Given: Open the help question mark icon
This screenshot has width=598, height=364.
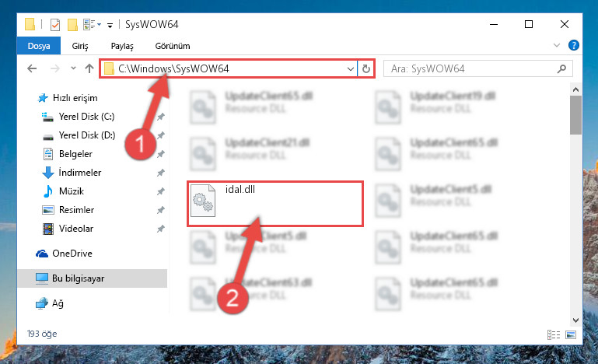Looking at the screenshot, I should coord(573,45).
